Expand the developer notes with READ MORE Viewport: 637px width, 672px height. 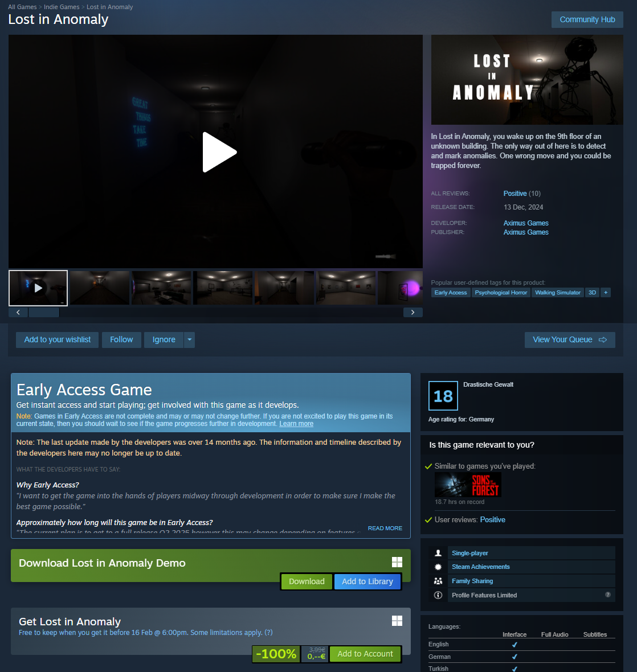click(x=385, y=528)
